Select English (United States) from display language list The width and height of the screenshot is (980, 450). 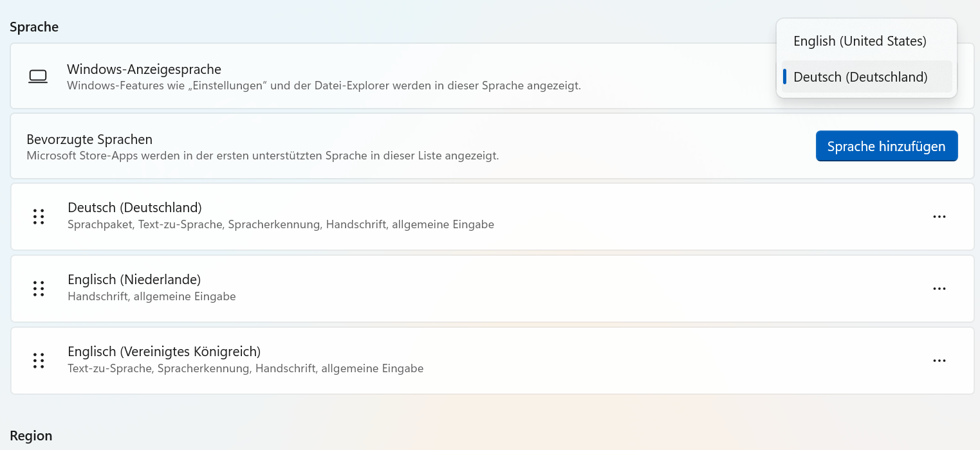pos(860,41)
